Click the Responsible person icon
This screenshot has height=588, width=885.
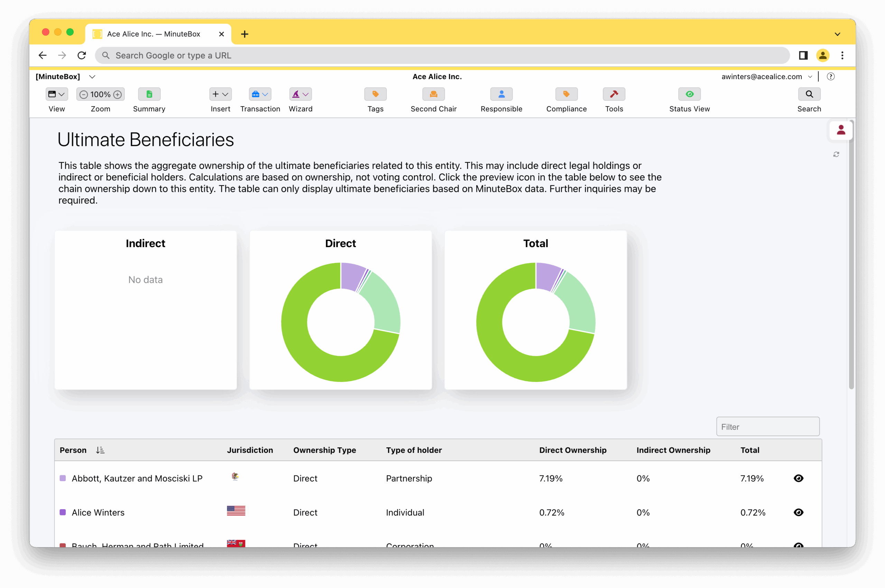click(501, 94)
